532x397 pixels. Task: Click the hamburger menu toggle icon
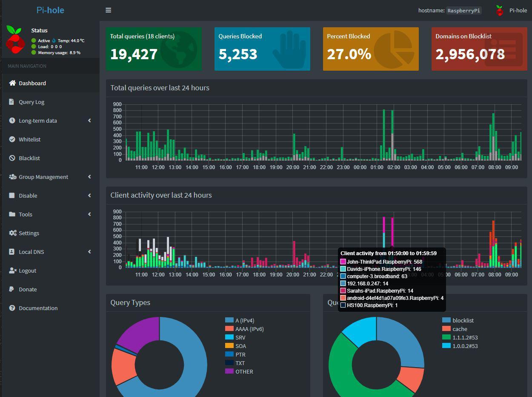tap(108, 10)
